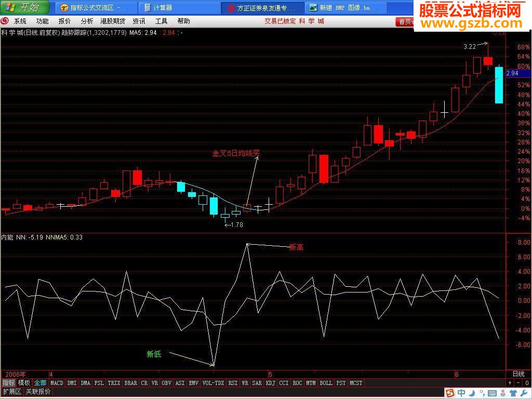This screenshot has height=399, width=532.
Task: Choose the ROC indicator
Action: (x=297, y=383)
